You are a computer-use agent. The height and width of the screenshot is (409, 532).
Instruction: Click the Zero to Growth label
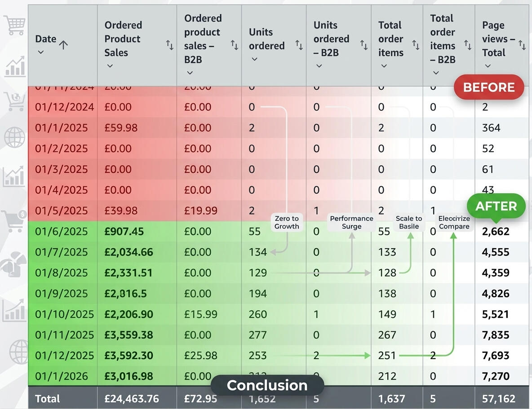(x=287, y=222)
